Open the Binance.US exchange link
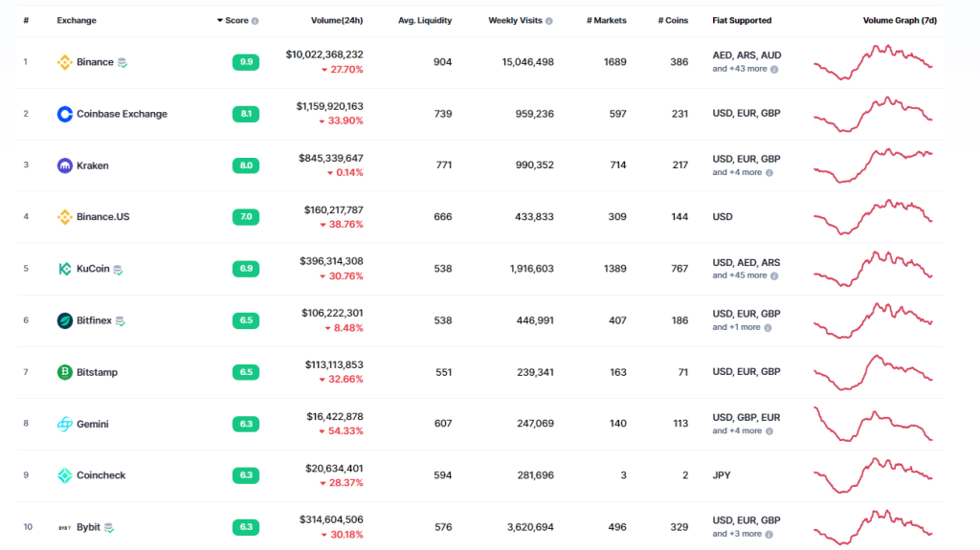 click(103, 217)
